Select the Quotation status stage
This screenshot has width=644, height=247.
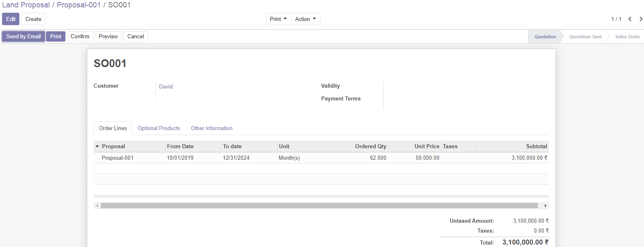(x=545, y=37)
